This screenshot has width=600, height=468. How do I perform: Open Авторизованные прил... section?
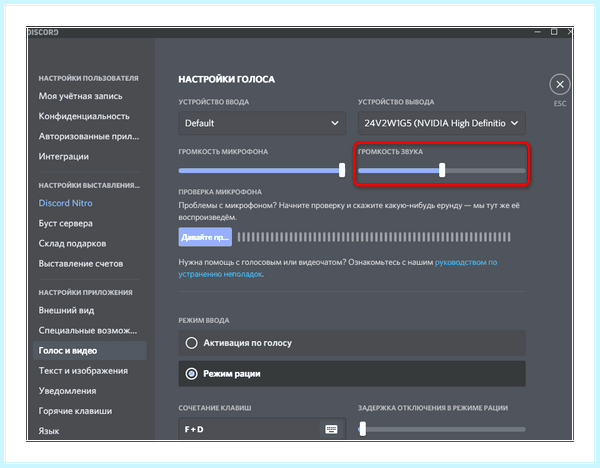pos(89,136)
